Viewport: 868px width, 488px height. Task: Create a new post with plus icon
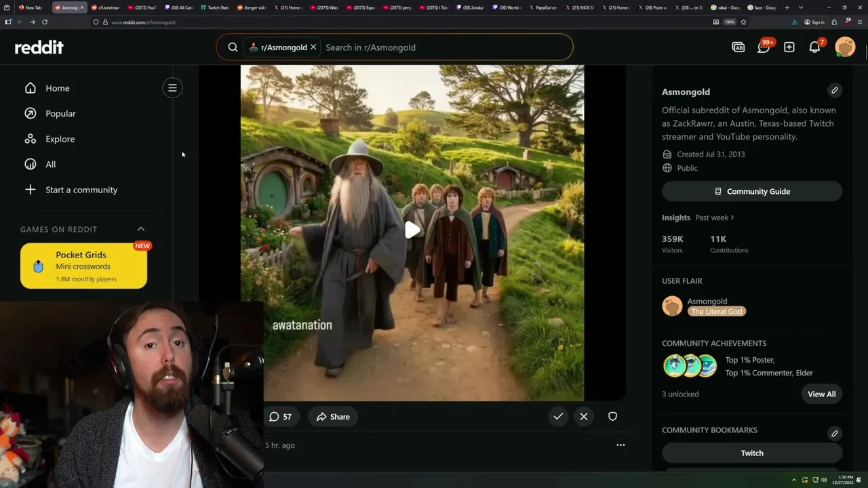point(789,47)
